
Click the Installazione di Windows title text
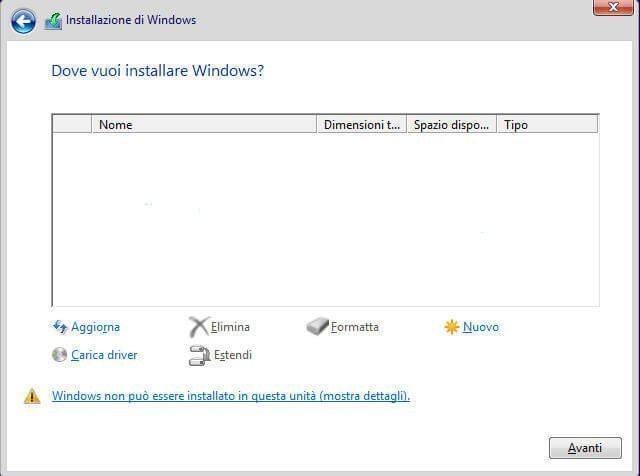tap(131, 20)
